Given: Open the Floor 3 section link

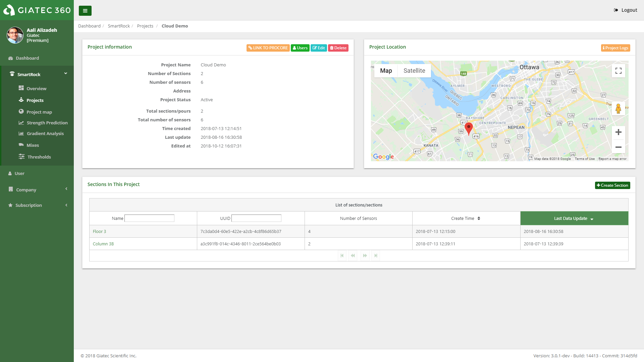Looking at the screenshot, I should tap(99, 232).
